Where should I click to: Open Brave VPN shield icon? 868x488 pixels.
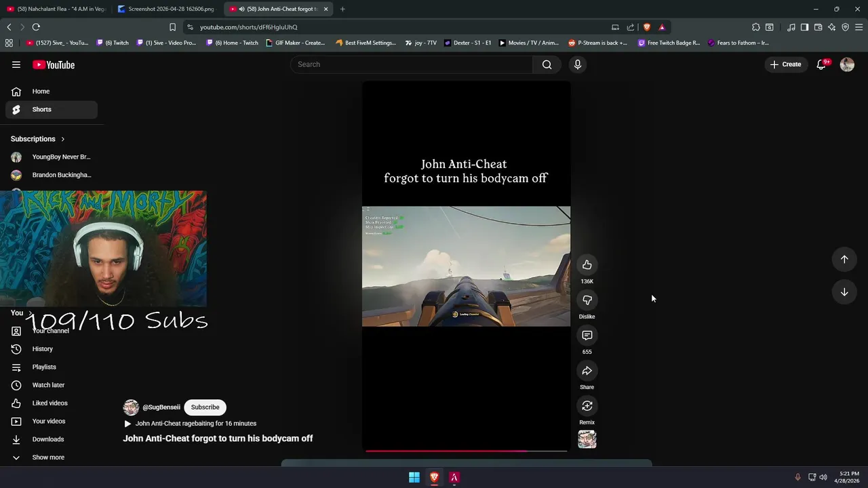point(845,27)
